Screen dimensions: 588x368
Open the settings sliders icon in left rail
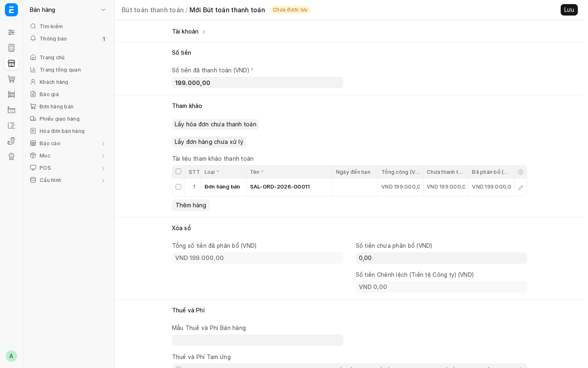point(11,32)
